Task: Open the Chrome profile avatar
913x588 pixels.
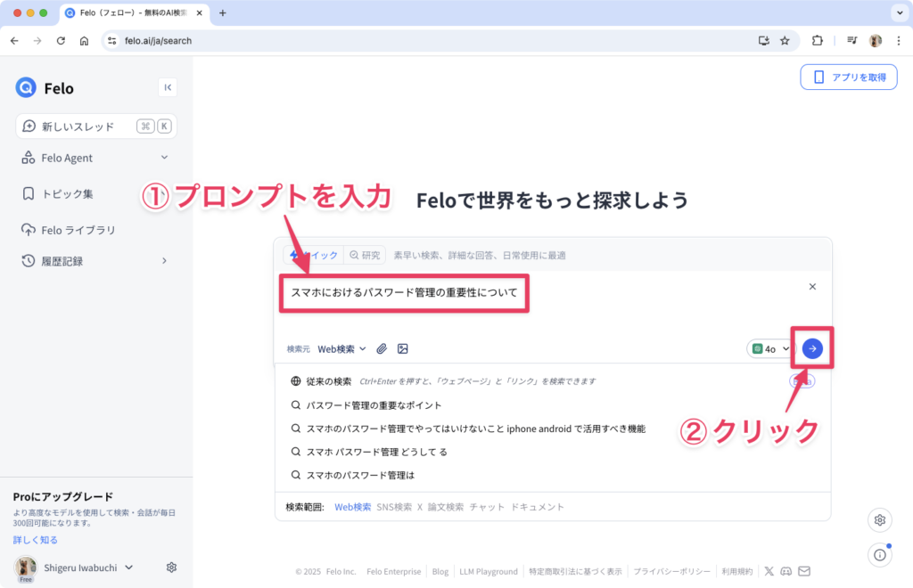Action: pyautogui.click(x=876, y=41)
